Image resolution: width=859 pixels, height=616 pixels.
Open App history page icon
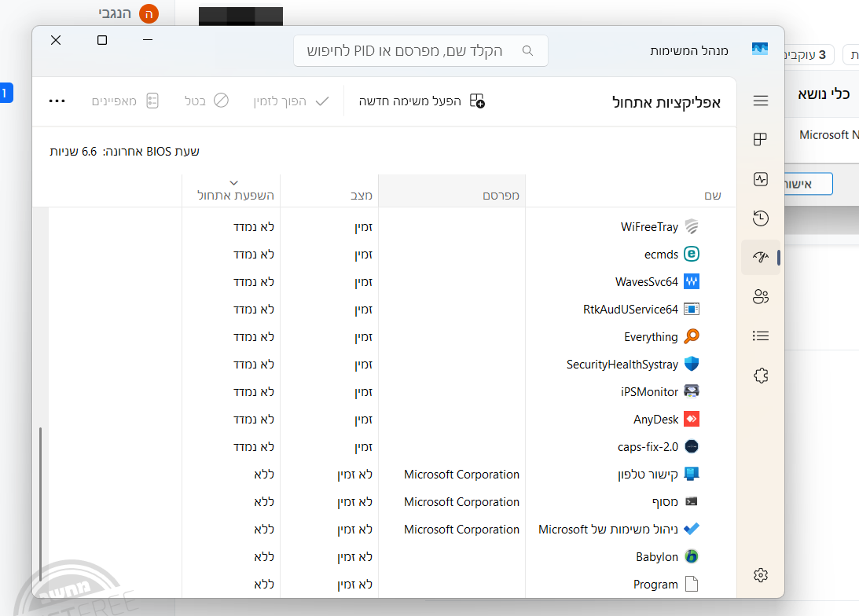pyautogui.click(x=760, y=218)
